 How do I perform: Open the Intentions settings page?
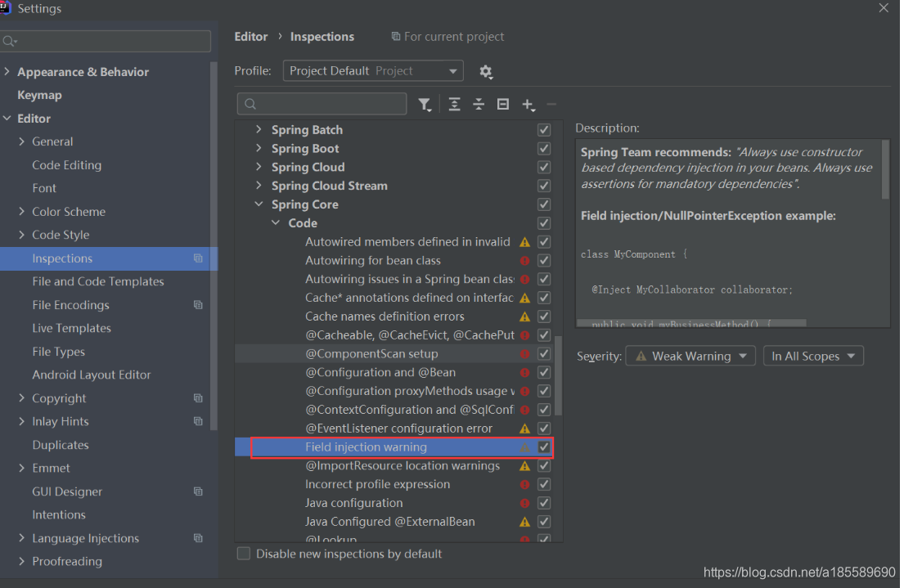click(59, 514)
